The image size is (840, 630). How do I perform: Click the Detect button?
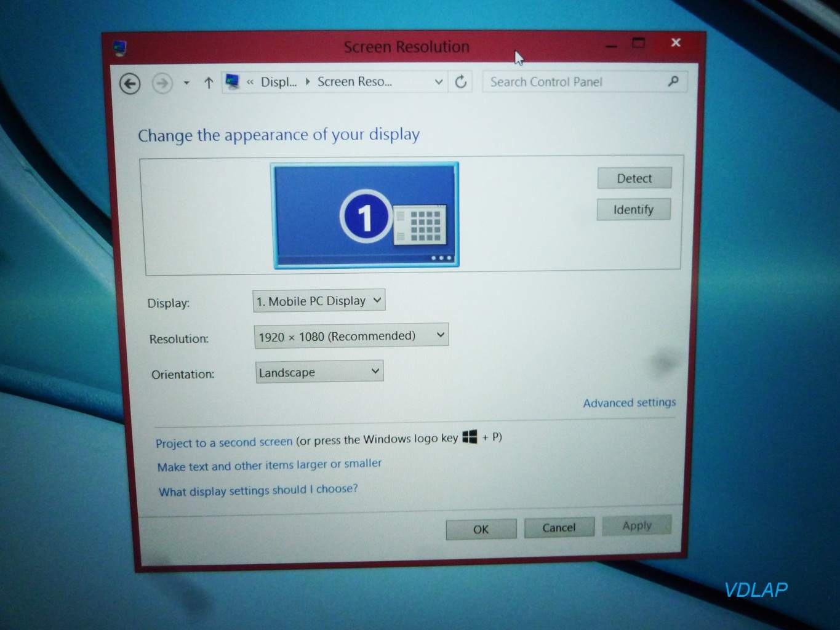634,178
